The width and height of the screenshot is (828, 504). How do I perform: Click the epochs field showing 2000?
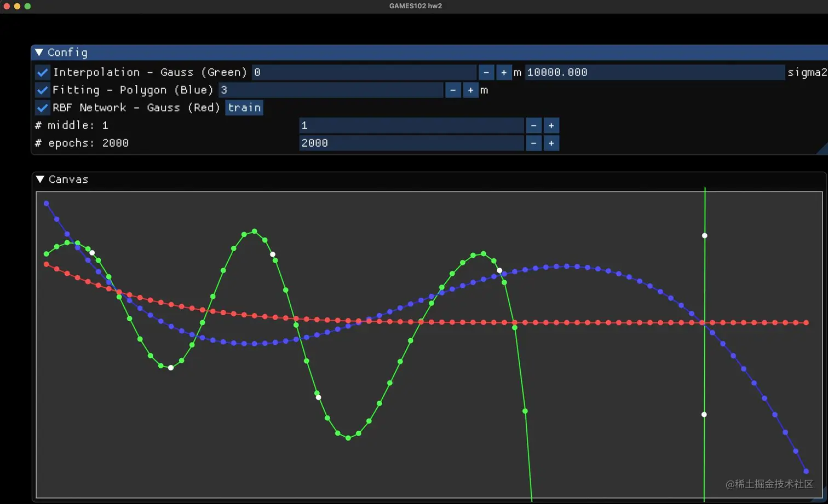click(411, 143)
